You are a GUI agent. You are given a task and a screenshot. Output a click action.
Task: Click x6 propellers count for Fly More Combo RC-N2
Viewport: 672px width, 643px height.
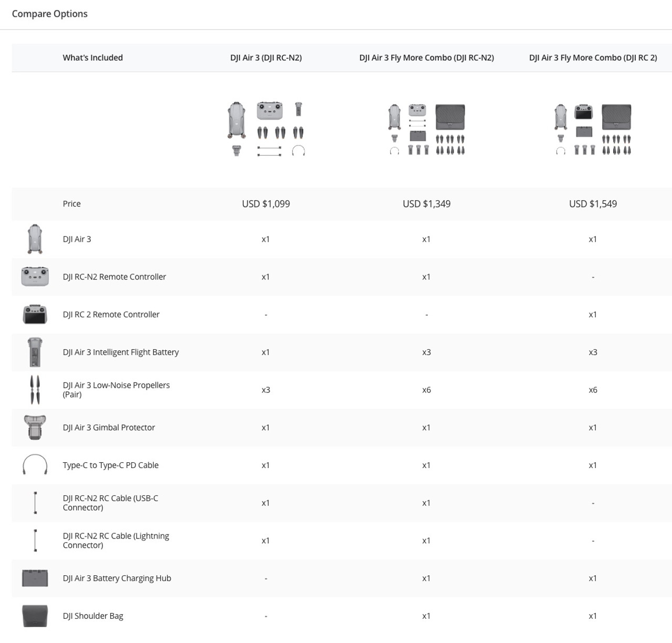point(427,390)
